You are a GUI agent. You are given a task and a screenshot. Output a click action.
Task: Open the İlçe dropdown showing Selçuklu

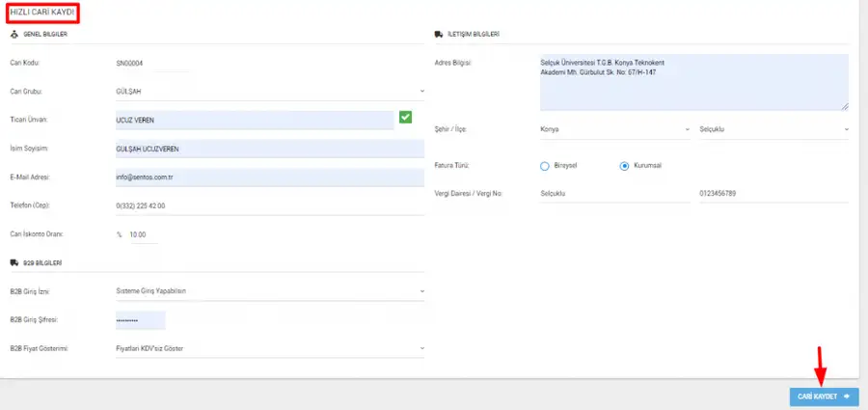pyautogui.click(x=773, y=129)
